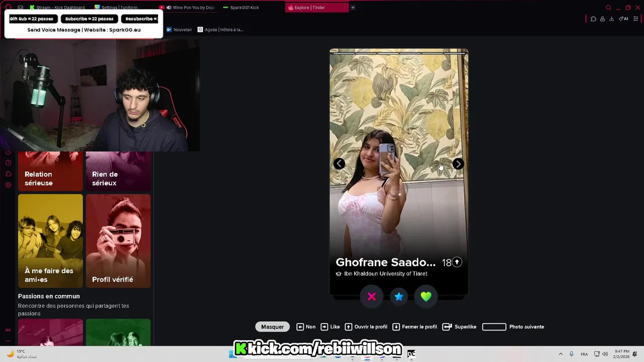Click the Superlike shortcut hint
Viewport: 644px width, 362px height.
coord(459,327)
